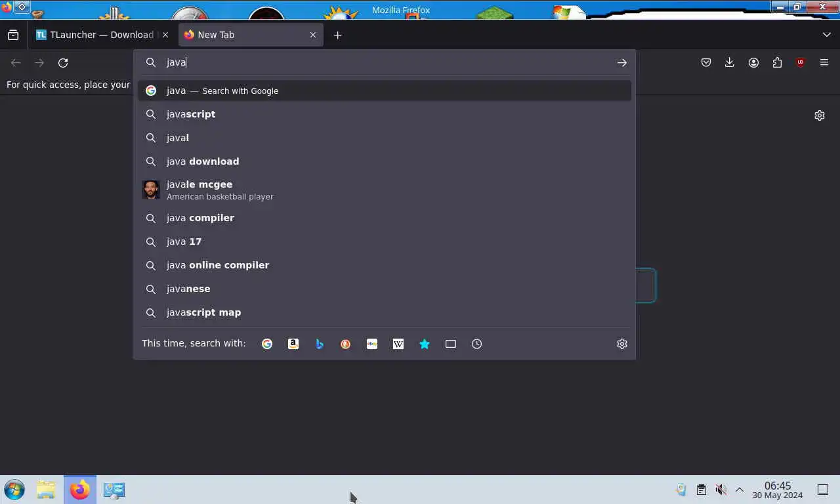
Task: Open a new tab with plus button
Action: tap(337, 35)
